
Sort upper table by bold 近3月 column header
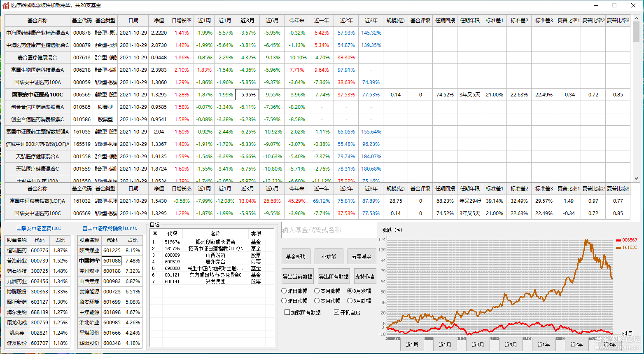[247, 20]
